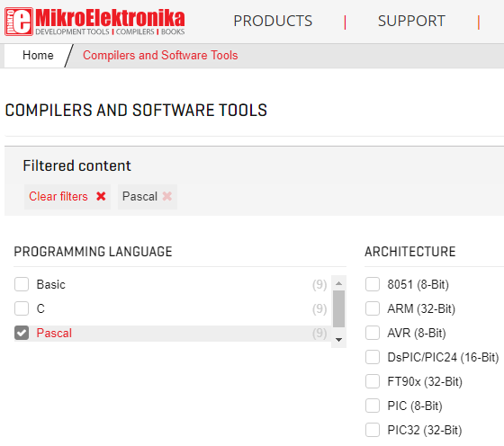
Task: Open the PRODUCTS menu
Action: (x=273, y=22)
